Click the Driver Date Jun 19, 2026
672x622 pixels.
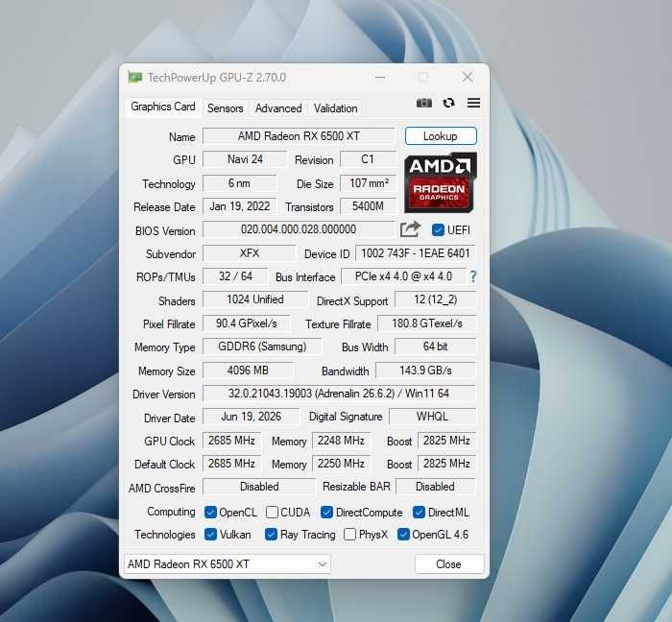click(x=252, y=417)
